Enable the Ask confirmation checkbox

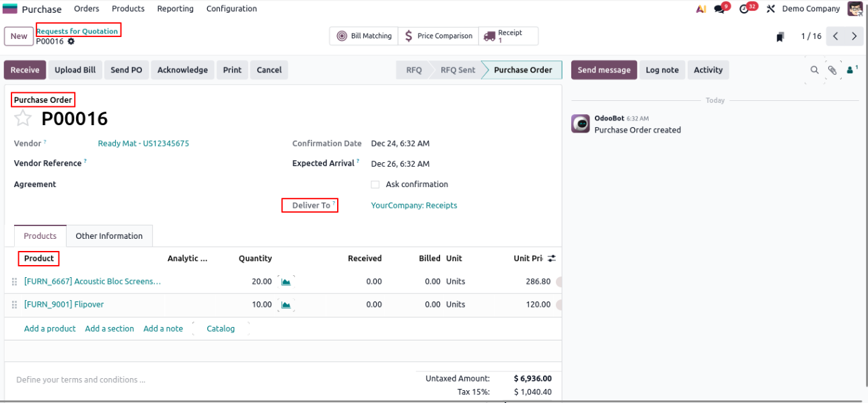click(x=375, y=184)
